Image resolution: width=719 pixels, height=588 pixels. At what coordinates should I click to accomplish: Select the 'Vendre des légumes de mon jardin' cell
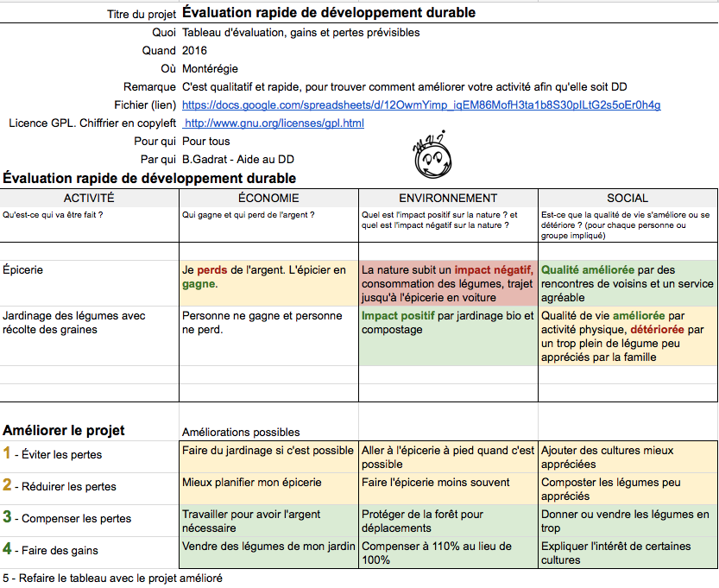(x=268, y=553)
